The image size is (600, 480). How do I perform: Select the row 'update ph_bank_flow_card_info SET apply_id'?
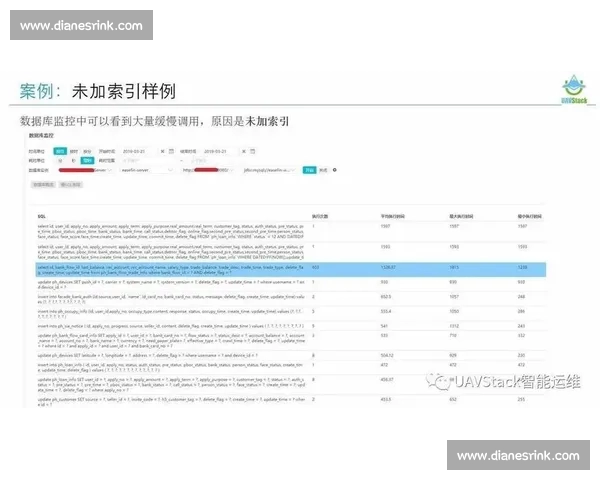tap(291, 341)
